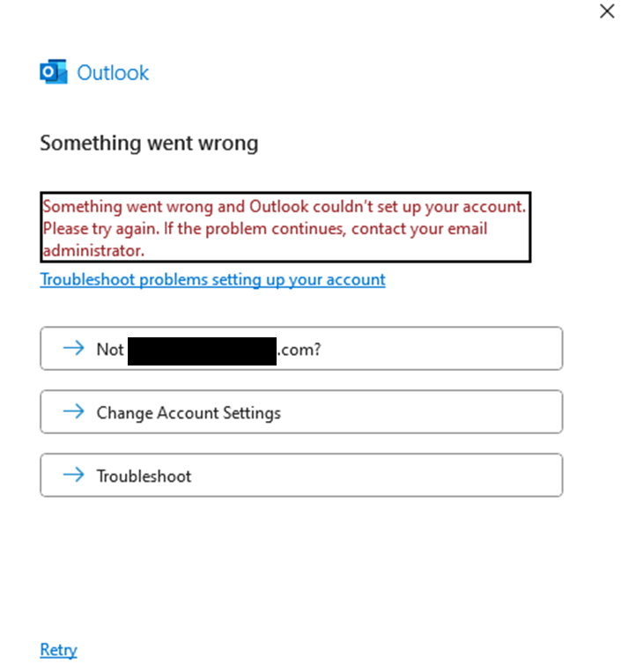Click the blue Outlook logo icon

(53, 72)
